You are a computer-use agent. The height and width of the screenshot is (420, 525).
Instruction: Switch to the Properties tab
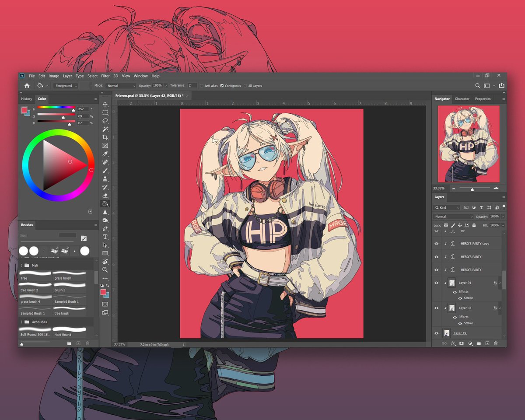pyautogui.click(x=483, y=99)
